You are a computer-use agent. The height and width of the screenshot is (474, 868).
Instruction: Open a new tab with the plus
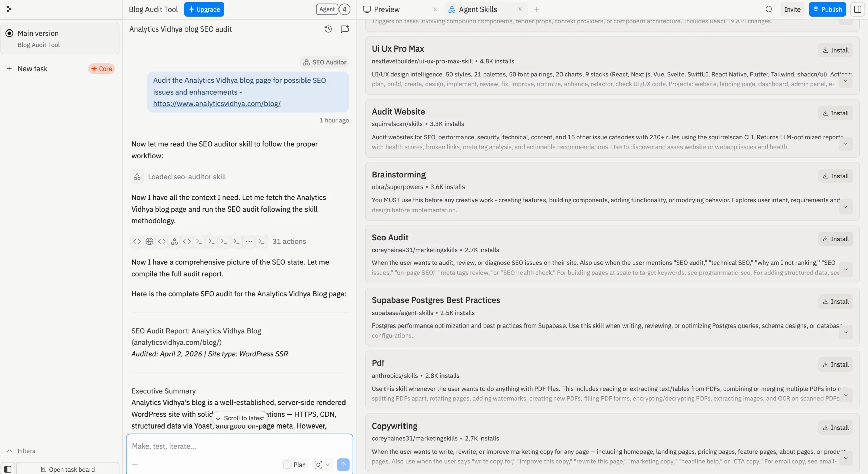pyautogui.click(x=536, y=9)
